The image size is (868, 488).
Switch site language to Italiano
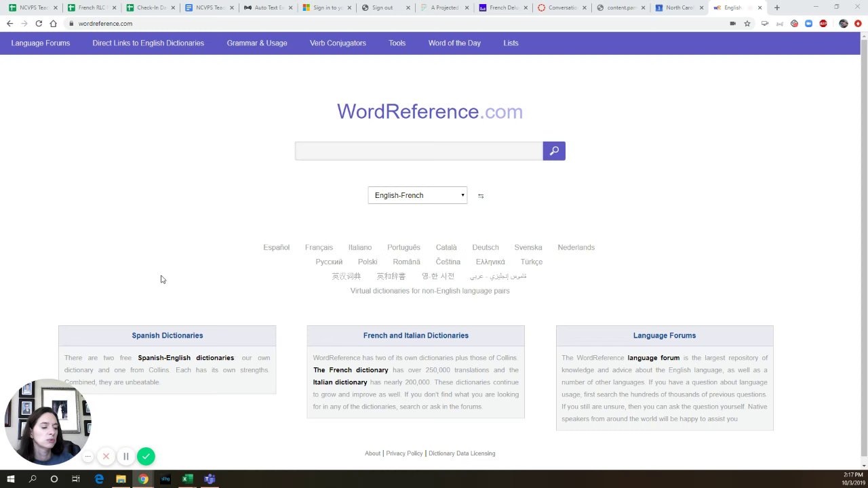(x=360, y=247)
